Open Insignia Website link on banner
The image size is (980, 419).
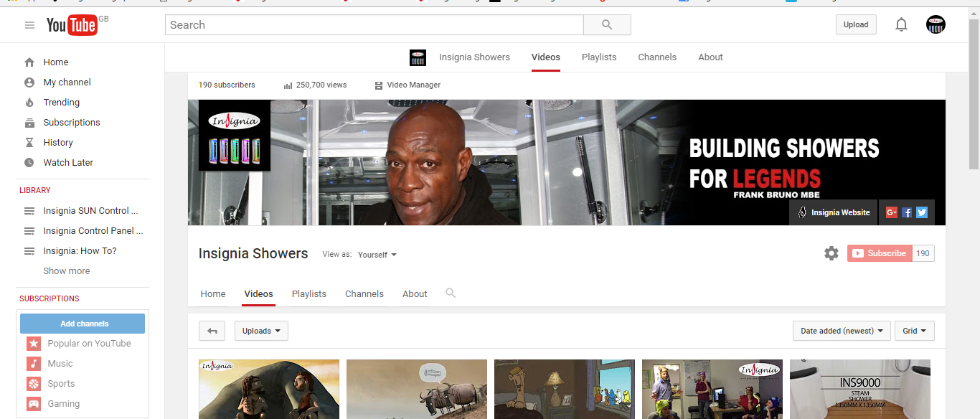point(834,212)
